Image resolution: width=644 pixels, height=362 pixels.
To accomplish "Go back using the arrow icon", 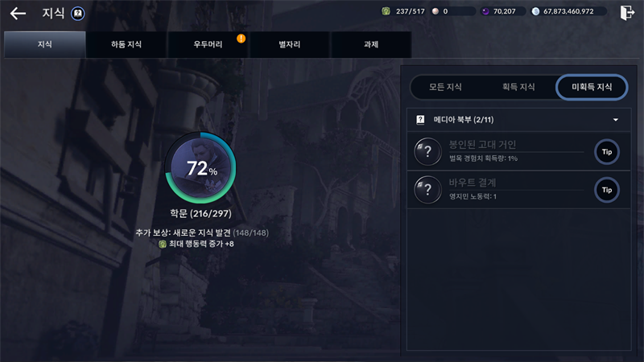I will [x=18, y=14].
